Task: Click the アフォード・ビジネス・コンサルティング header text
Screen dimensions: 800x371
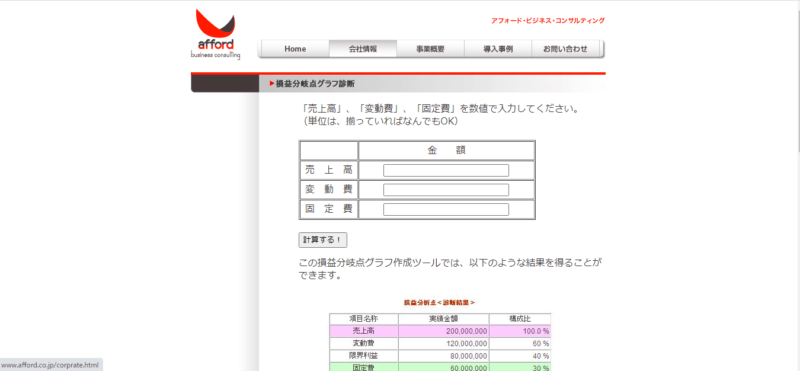Action: click(x=548, y=21)
